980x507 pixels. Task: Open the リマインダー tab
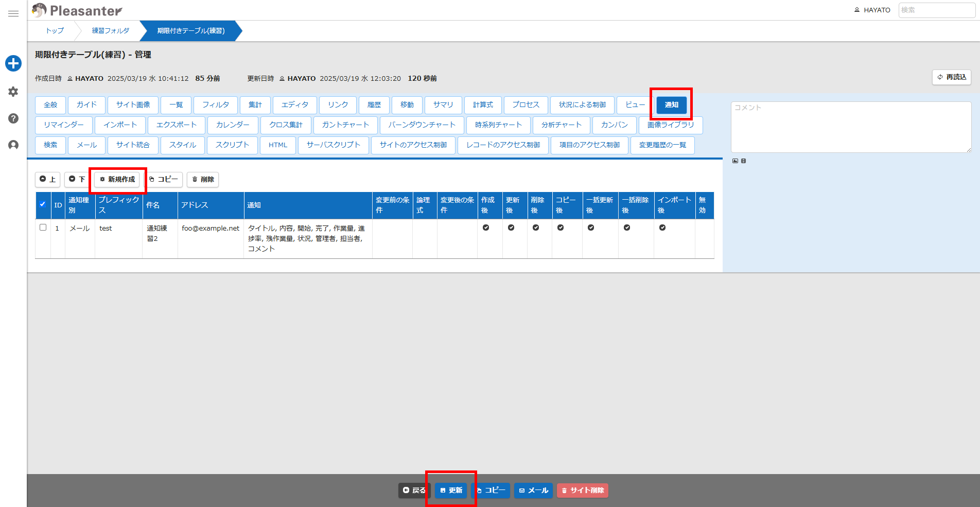(x=64, y=125)
